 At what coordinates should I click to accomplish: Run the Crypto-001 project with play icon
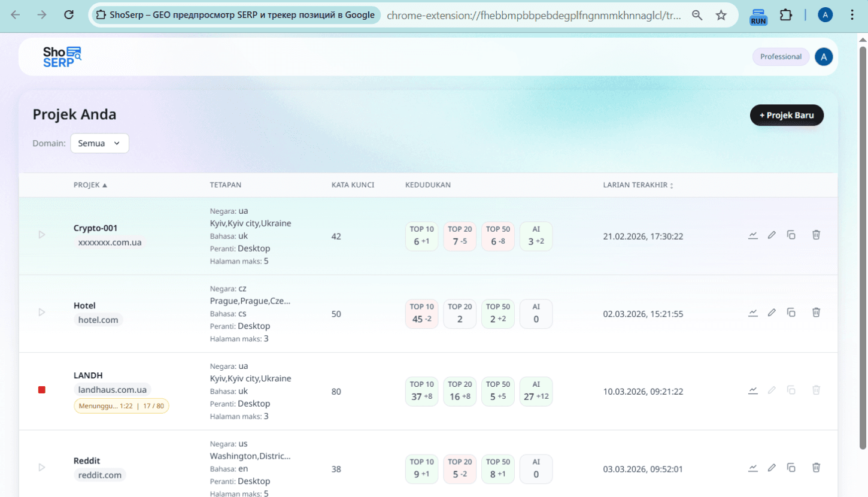[x=42, y=235]
